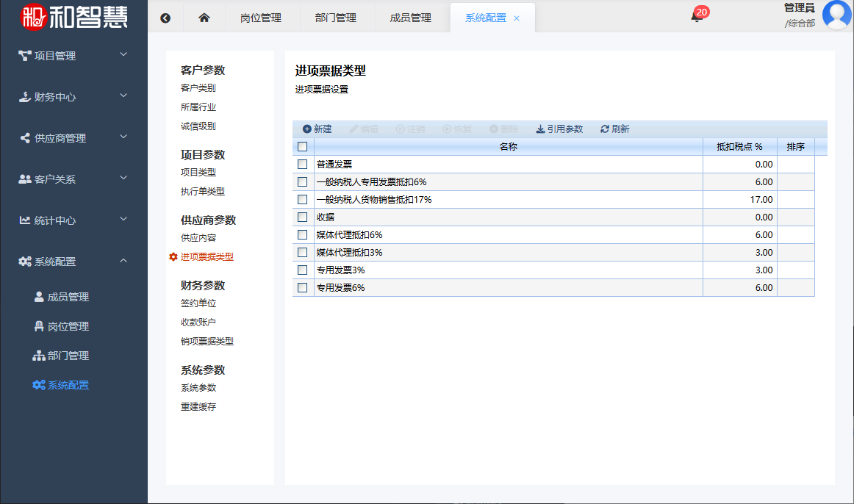854x504 pixels.
Task: Switch to the 部门管理 tab
Action: coord(335,18)
